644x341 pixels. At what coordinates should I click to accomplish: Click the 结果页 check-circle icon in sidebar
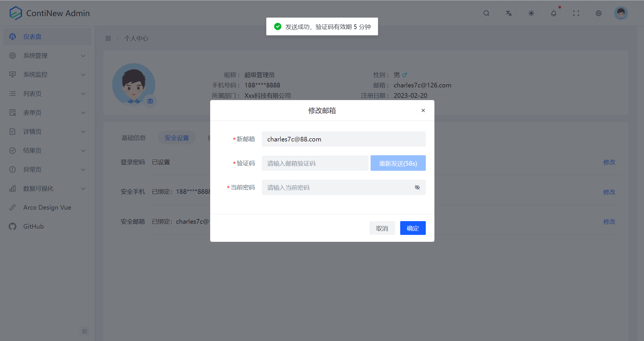(12, 151)
